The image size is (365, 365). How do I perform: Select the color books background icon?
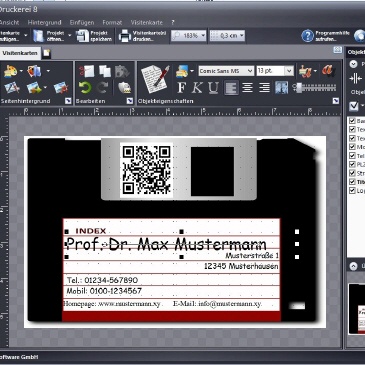[x=34, y=71]
